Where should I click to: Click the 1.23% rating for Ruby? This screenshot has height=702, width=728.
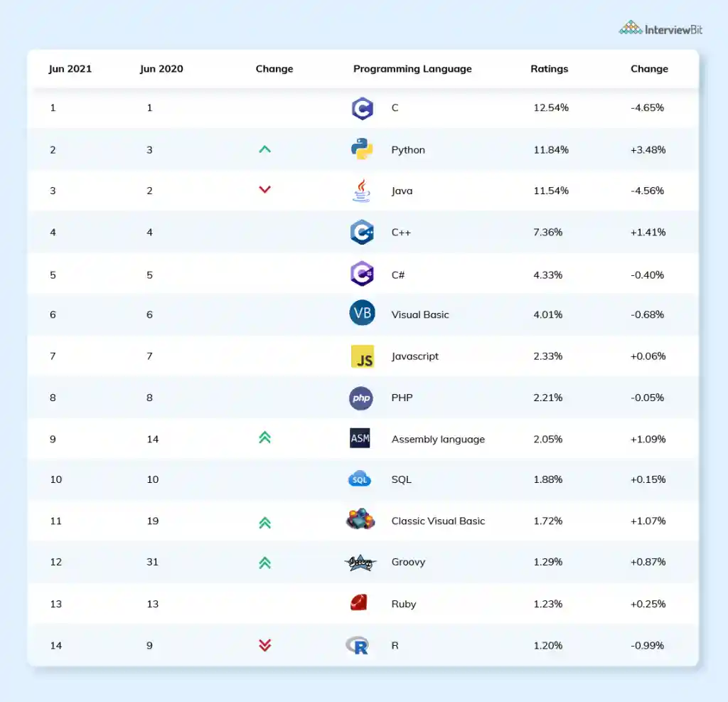click(548, 604)
